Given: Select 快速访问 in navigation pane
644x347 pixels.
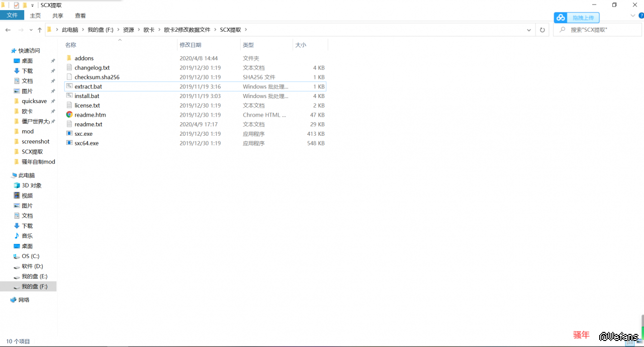Looking at the screenshot, I should point(29,51).
